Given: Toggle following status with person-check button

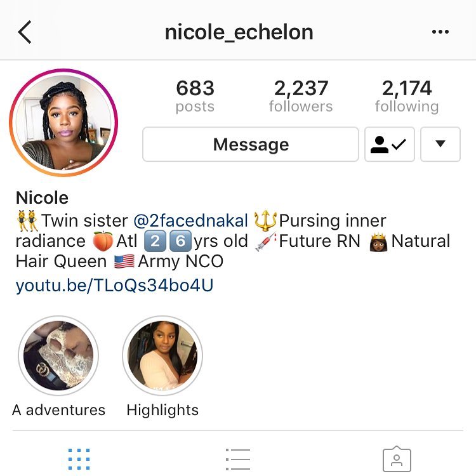Looking at the screenshot, I should click(389, 144).
